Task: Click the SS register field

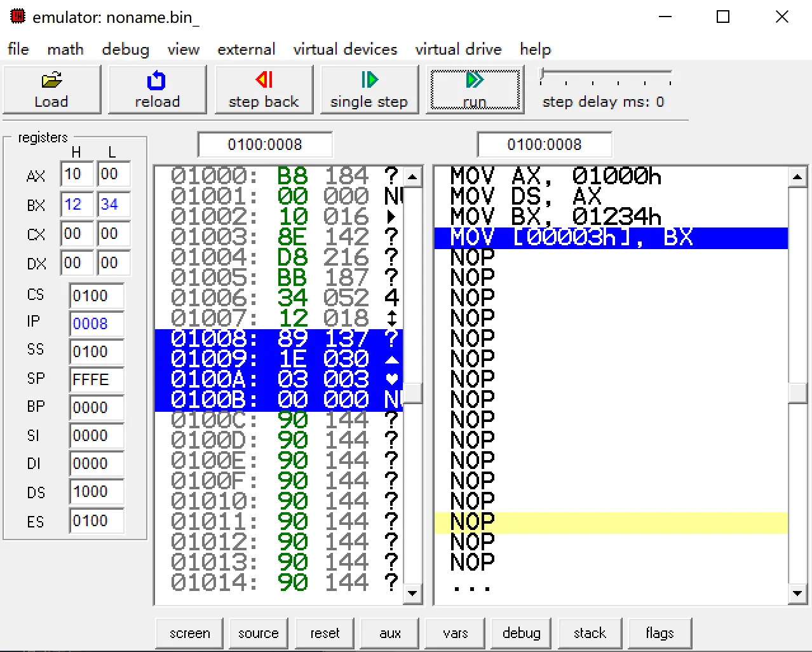Action: click(97, 352)
